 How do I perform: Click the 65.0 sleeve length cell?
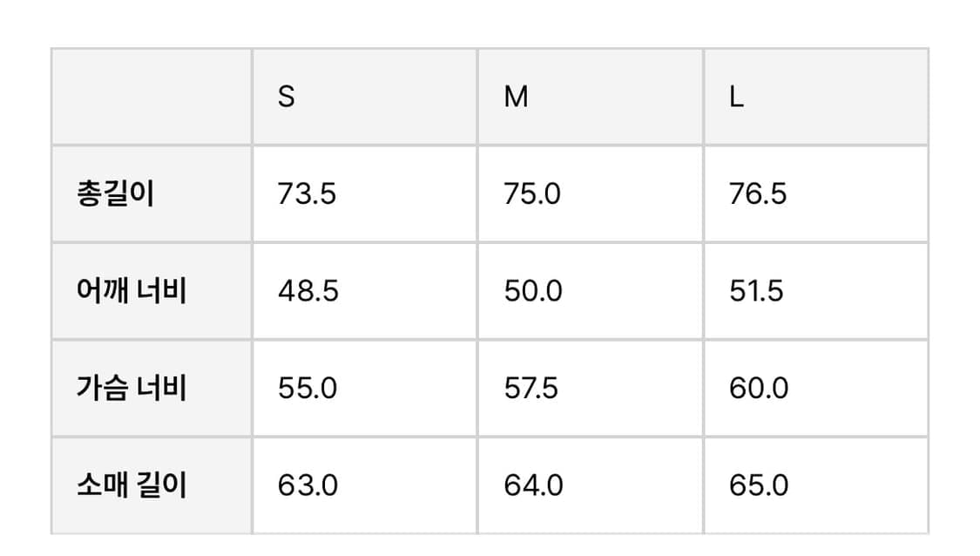click(x=759, y=485)
